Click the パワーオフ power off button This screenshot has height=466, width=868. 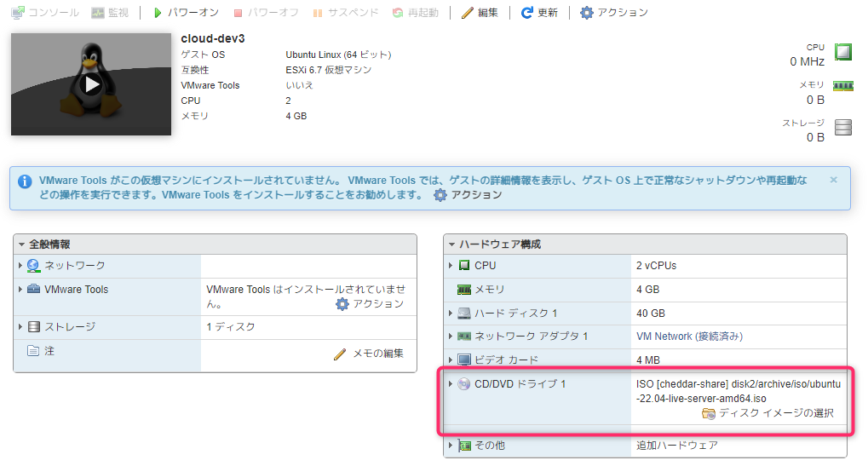(x=267, y=12)
